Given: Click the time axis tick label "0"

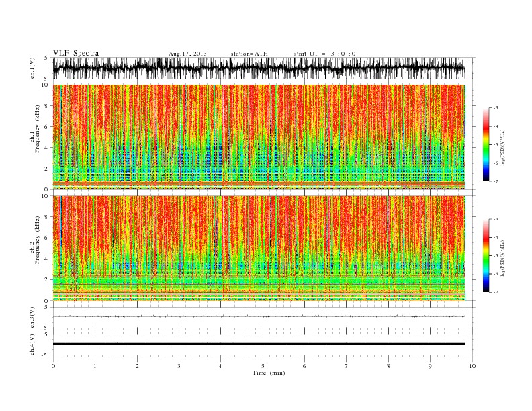Looking at the screenshot, I should coord(53,366).
